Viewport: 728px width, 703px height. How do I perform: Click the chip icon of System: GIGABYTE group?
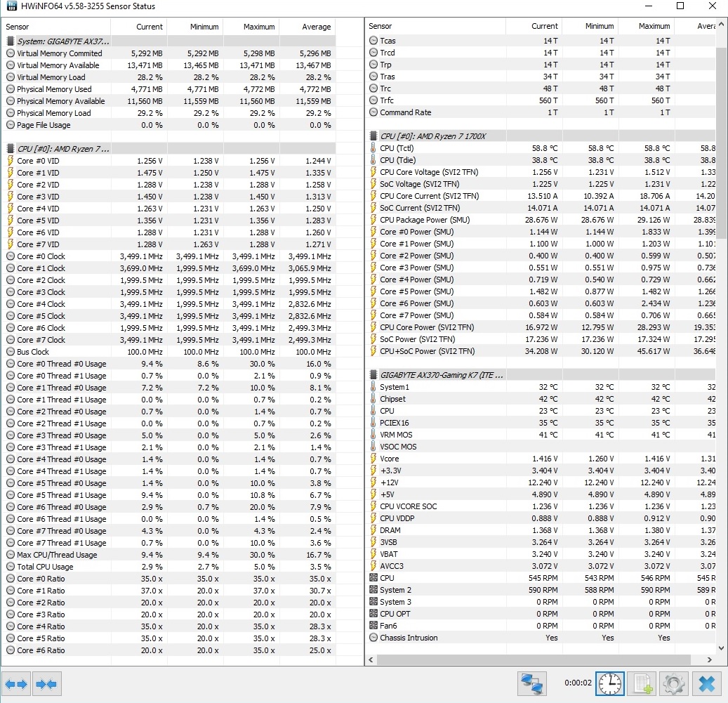11,41
